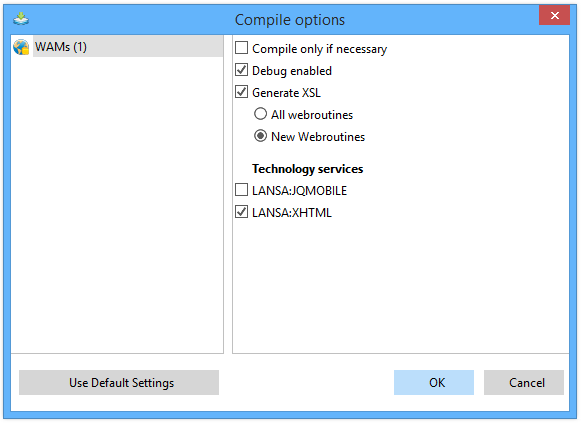Click the Debug enabled label text
The image size is (581, 423).
point(292,71)
